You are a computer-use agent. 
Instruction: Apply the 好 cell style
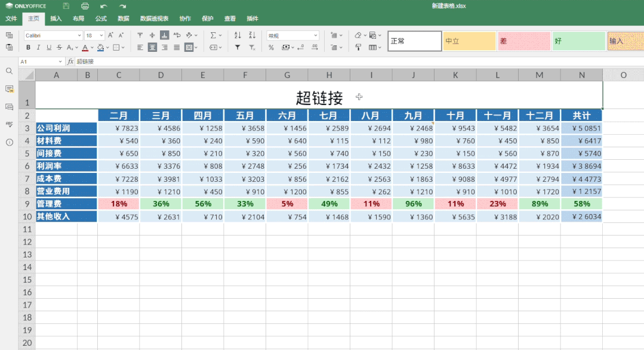[578, 41]
